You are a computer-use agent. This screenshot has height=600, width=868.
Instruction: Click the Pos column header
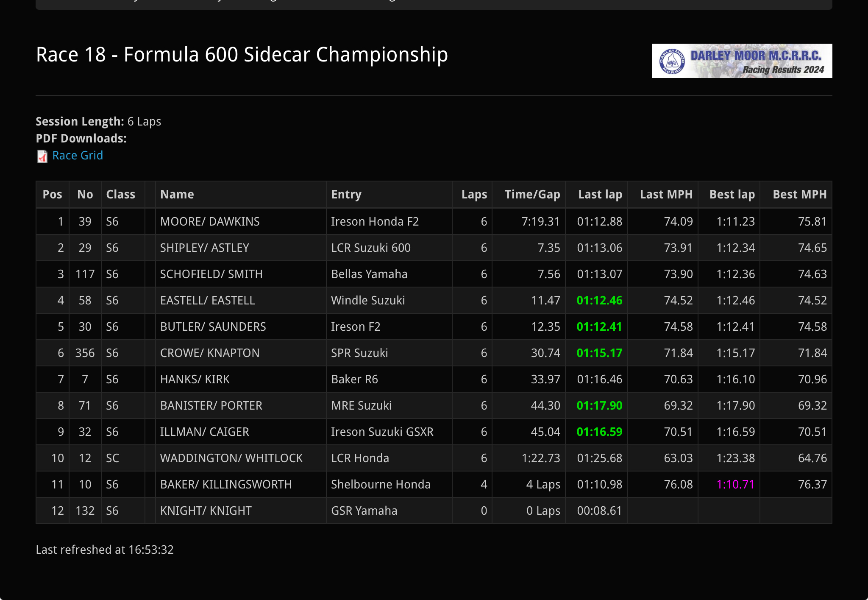[53, 194]
